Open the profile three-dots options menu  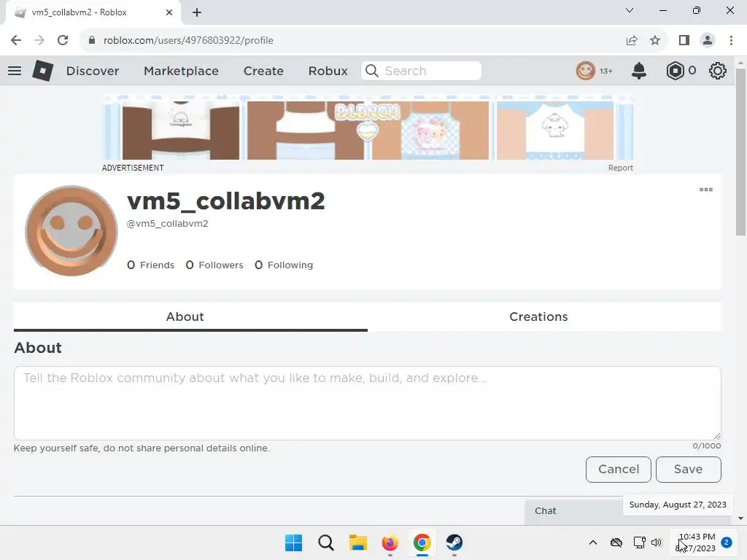tap(705, 190)
